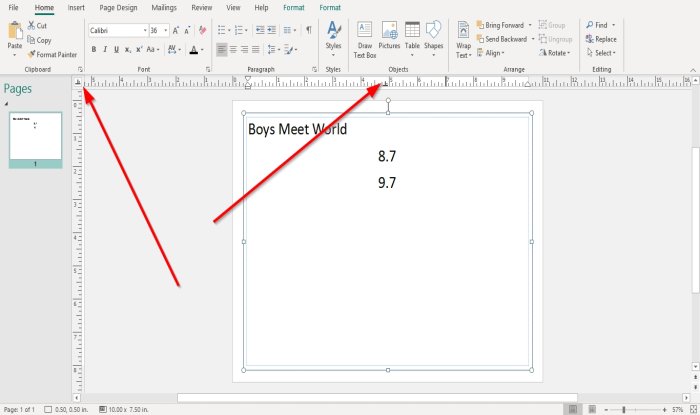Open the Table insert menu

pos(412,39)
